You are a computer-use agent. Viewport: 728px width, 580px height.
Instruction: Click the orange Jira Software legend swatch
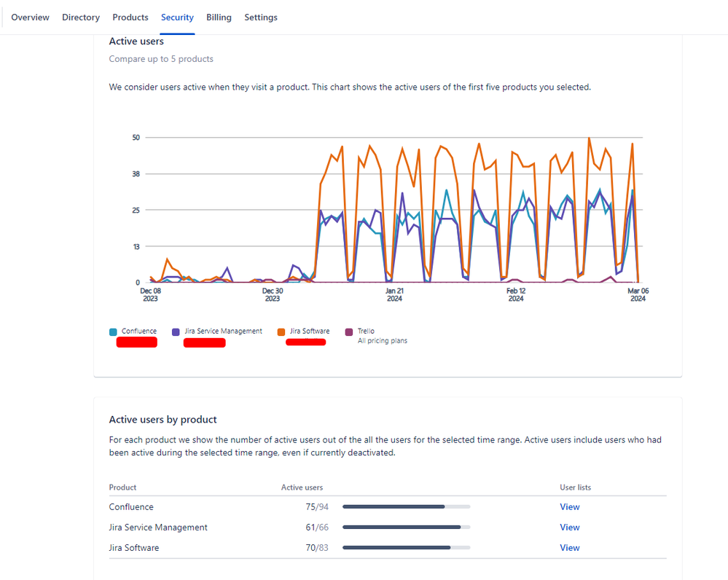281,331
